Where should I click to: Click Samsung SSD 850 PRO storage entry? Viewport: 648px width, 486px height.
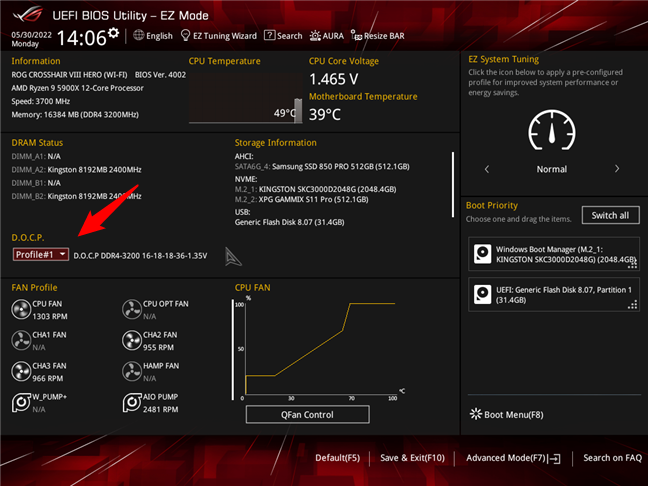[322, 167]
